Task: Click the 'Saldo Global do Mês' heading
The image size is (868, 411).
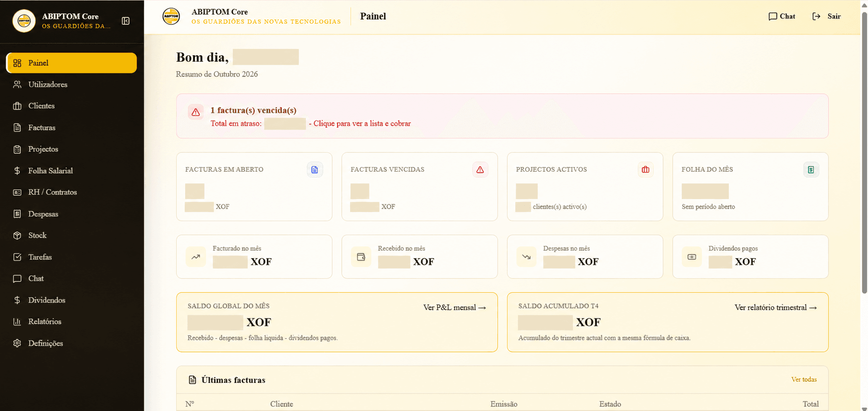Action: pyautogui.click(x=229, y=306)
